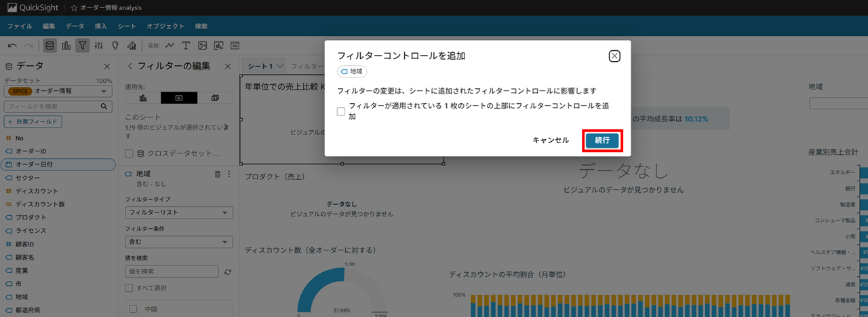Viewport: 868px width, 317px height.
Task: Click in the 値を検索 input
Action: tap(172, 272)
